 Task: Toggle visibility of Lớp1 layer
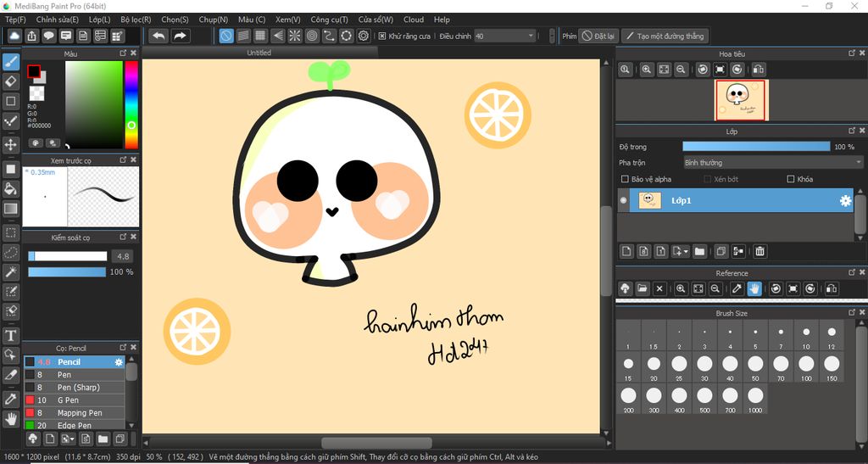point(623,200)
